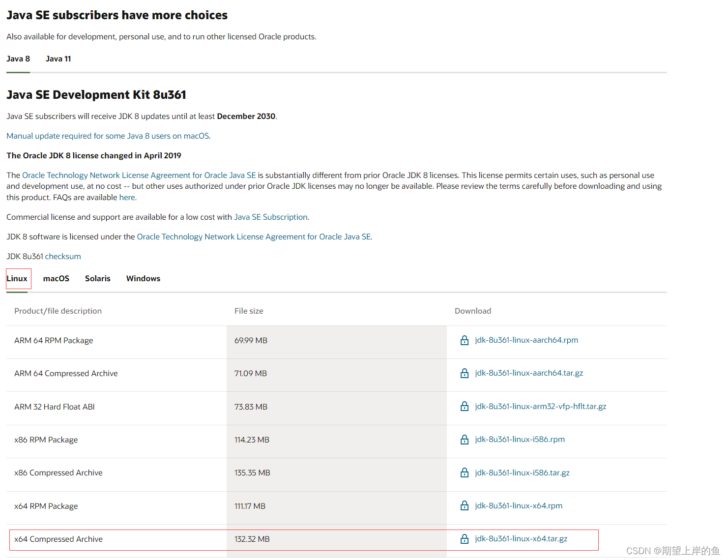Open the macOS manual update notice link
Image resolution: width=728 pixels, height=560 pixels.
coord(109,136)
